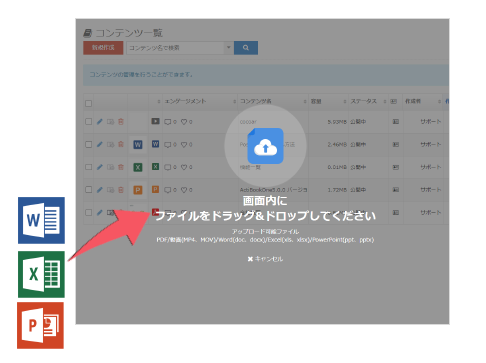Click trash icon in the Excel row
The width and height of the screenshot is (486, 363).
[x=121, y=167]
